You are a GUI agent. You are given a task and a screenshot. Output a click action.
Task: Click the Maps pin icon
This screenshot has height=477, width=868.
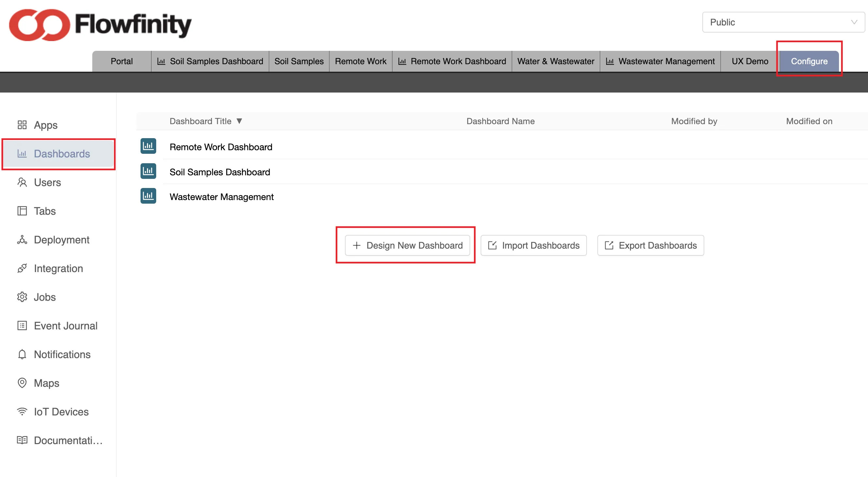pyautogui.click(x=22, y=383)
